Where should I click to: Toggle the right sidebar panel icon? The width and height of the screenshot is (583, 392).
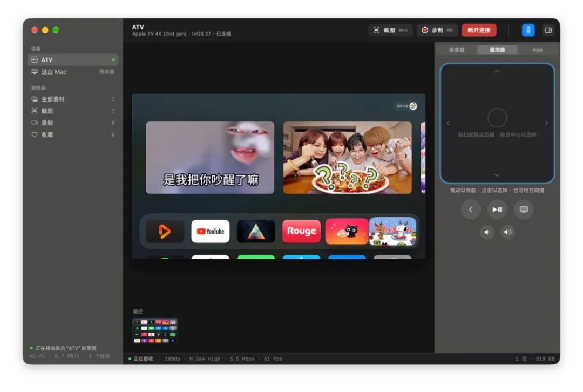tap(548, 30)
